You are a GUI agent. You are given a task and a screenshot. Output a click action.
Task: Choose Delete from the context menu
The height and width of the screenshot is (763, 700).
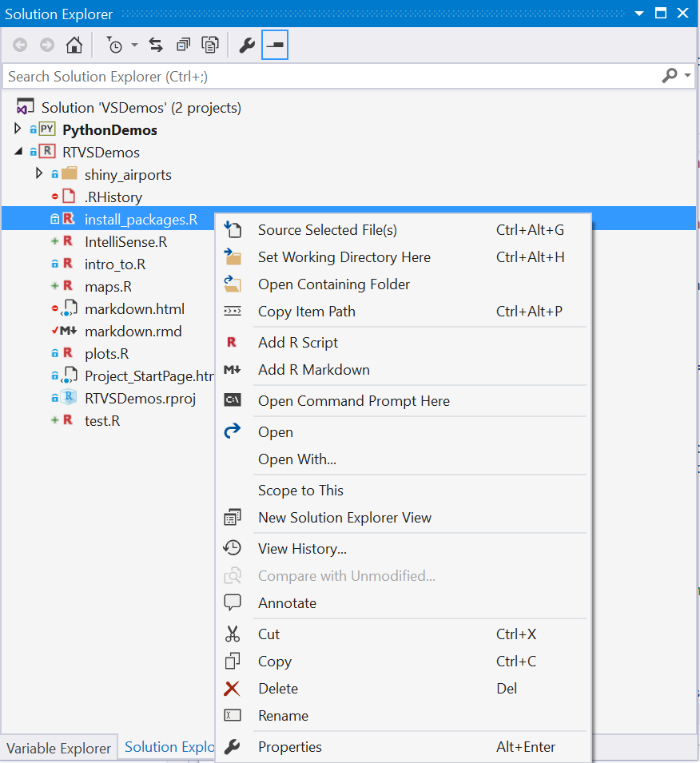[403, 689]
